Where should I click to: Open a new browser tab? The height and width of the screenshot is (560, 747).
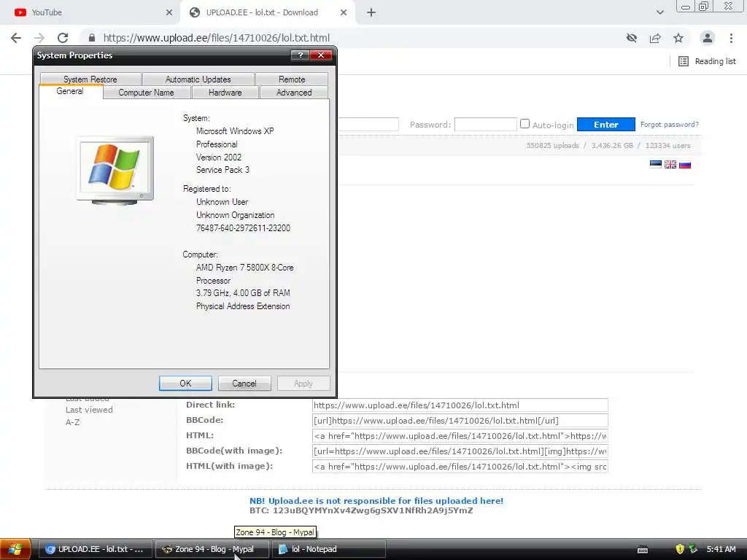(371, 12)
